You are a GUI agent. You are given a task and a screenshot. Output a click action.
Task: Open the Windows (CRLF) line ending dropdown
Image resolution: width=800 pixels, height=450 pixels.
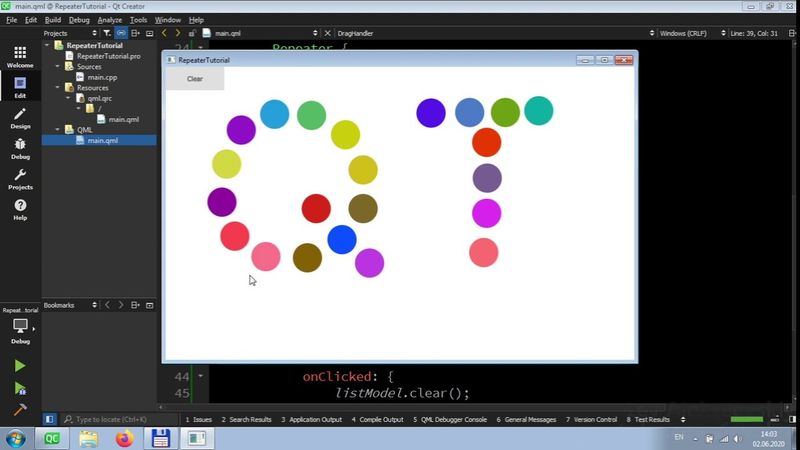click(684, 33)
